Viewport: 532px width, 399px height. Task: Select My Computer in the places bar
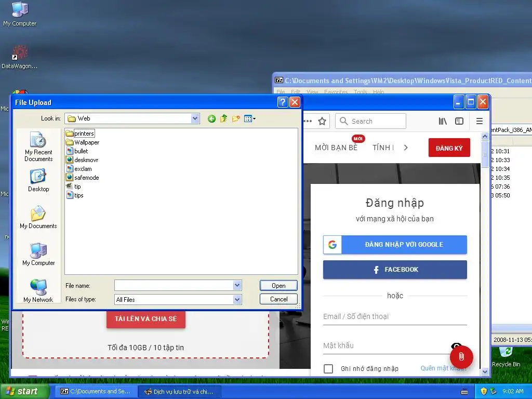(x=38, y=255)
